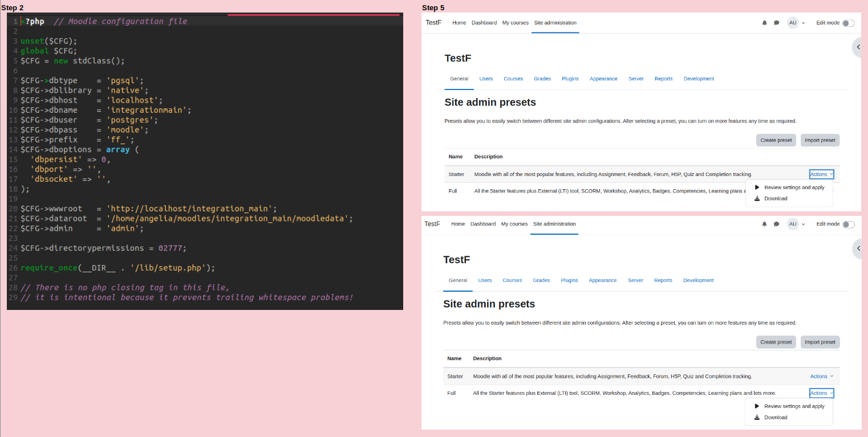Open notifications bell in upper Moodle screenshot
This screenshot has height=437, width=868.
[x=765, y=23]
